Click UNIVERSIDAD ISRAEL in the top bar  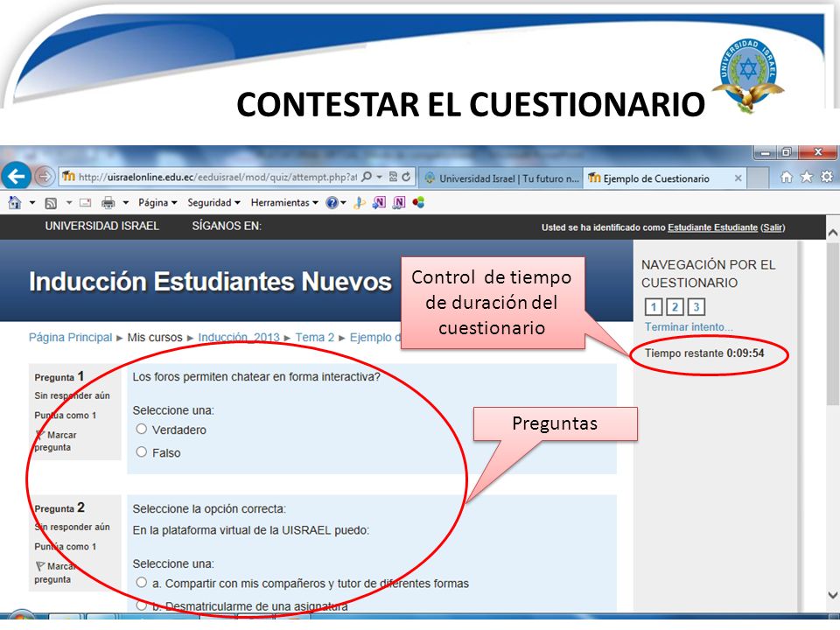tap(101, 226)
